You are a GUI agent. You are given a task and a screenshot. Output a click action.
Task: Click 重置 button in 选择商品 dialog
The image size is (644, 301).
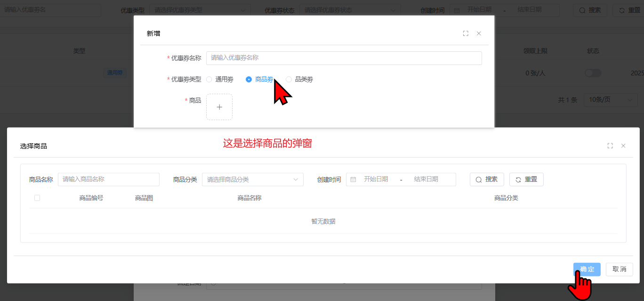[x=526, y=179]
